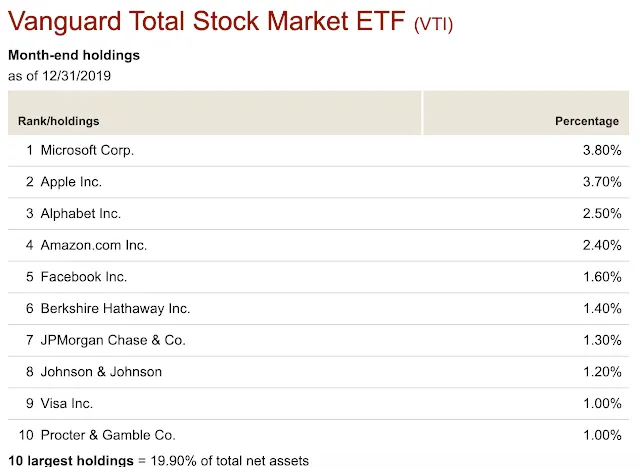Sort by the Rank/holdings column header
Screen dimensions: 640x467
(x=59, y=121)
